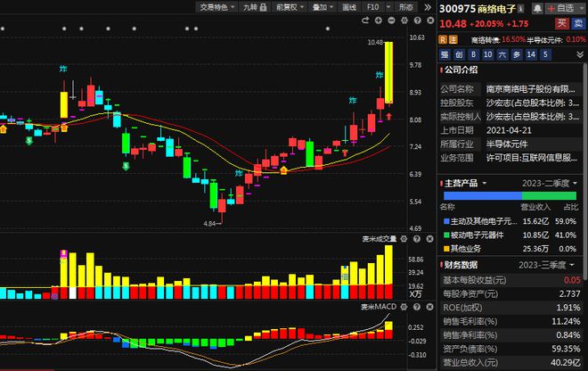The height and width of the screenshot is (371, 588).
Task: Zoom in the K-line chart with plus icon
Action: 378,21
